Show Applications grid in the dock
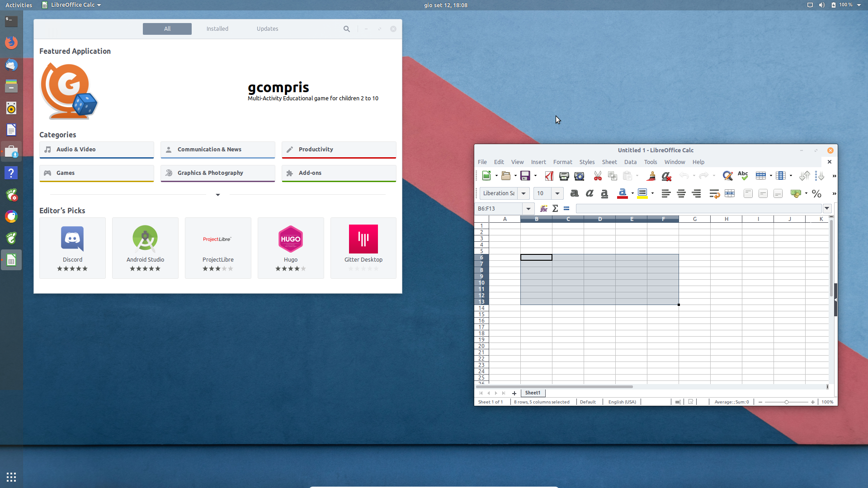 11,477
